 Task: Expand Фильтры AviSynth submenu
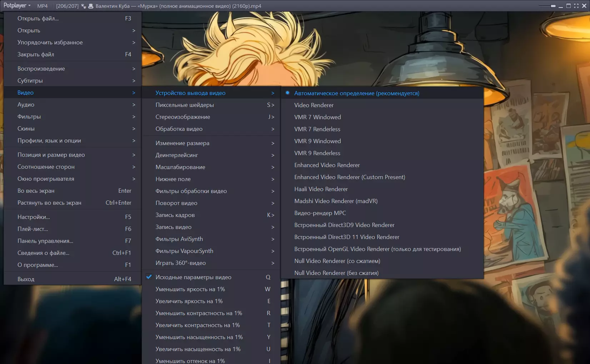pos(211,239)
